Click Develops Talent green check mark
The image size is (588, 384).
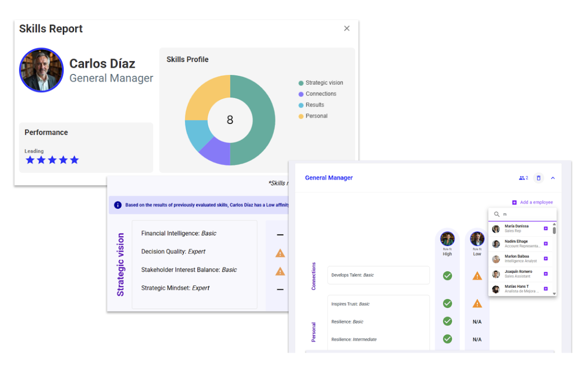(x=447, y=275)
